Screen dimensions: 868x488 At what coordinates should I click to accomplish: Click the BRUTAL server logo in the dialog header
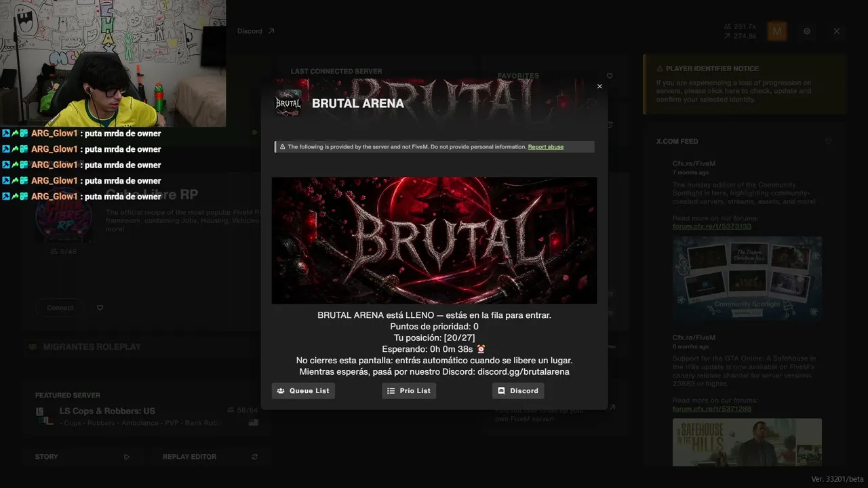pyautogui.click(x=288, y=103)
